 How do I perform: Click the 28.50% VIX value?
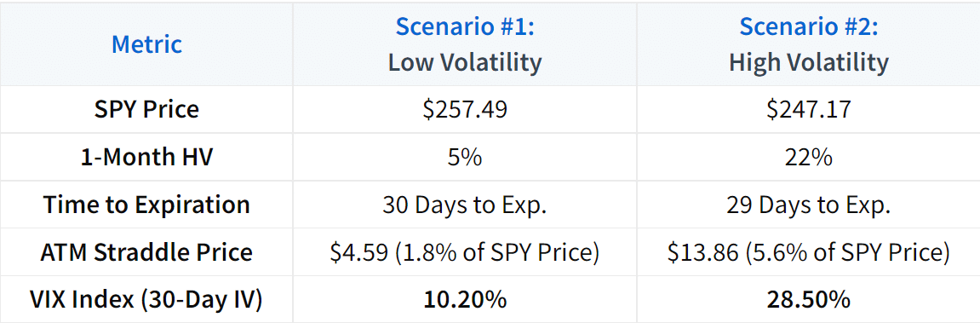808,300
